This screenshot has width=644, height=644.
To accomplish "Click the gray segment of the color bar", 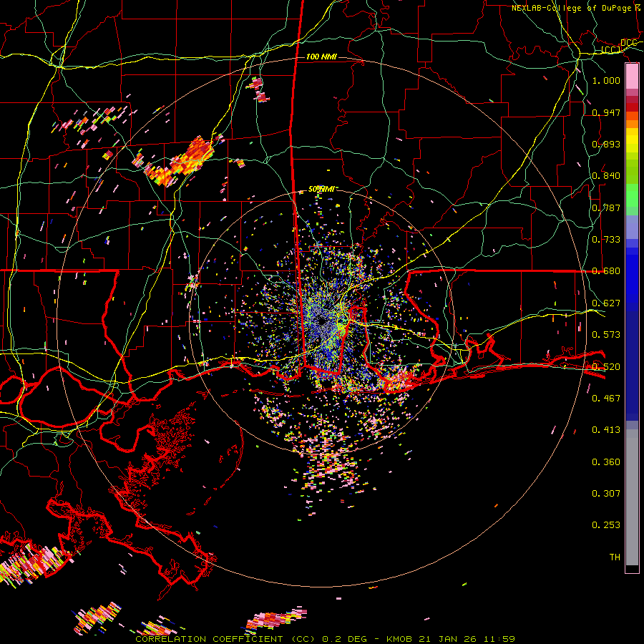I will (x=632, y=497).
